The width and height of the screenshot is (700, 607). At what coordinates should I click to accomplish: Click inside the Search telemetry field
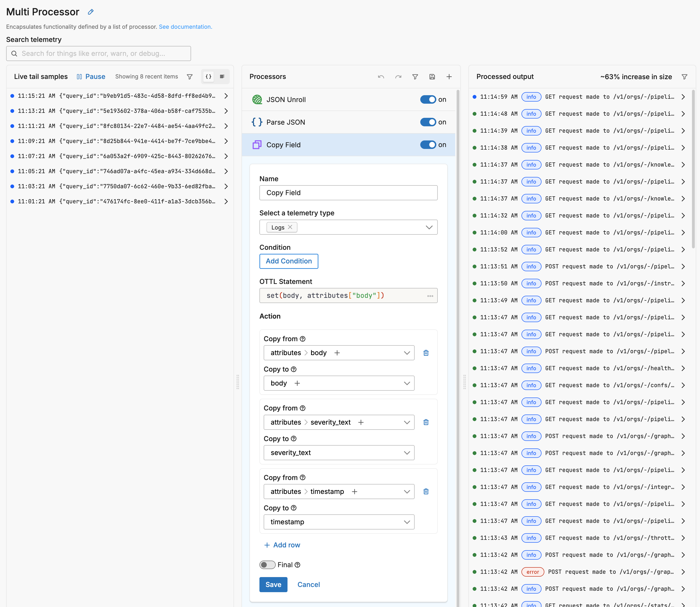coord(98,53)
